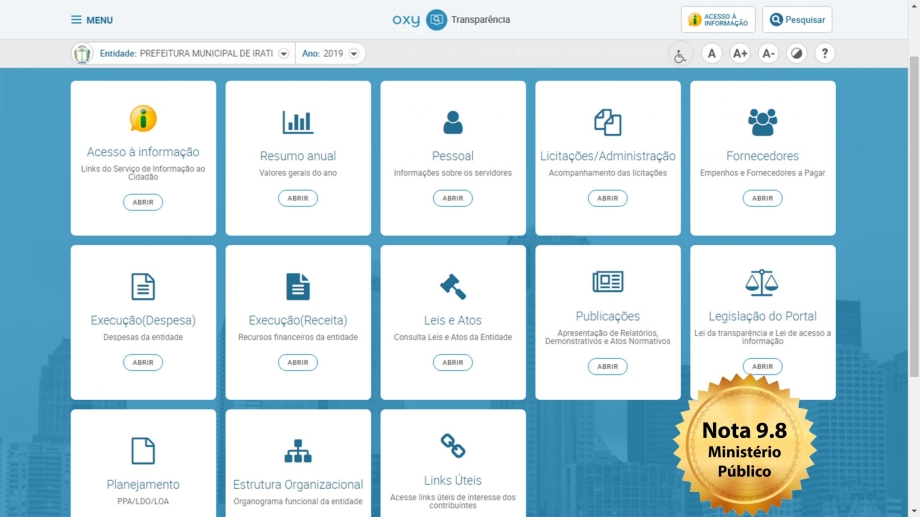Click the Planejamento blank page icon
The height and width of the screenshot is (517, 920).
point(143,451)
